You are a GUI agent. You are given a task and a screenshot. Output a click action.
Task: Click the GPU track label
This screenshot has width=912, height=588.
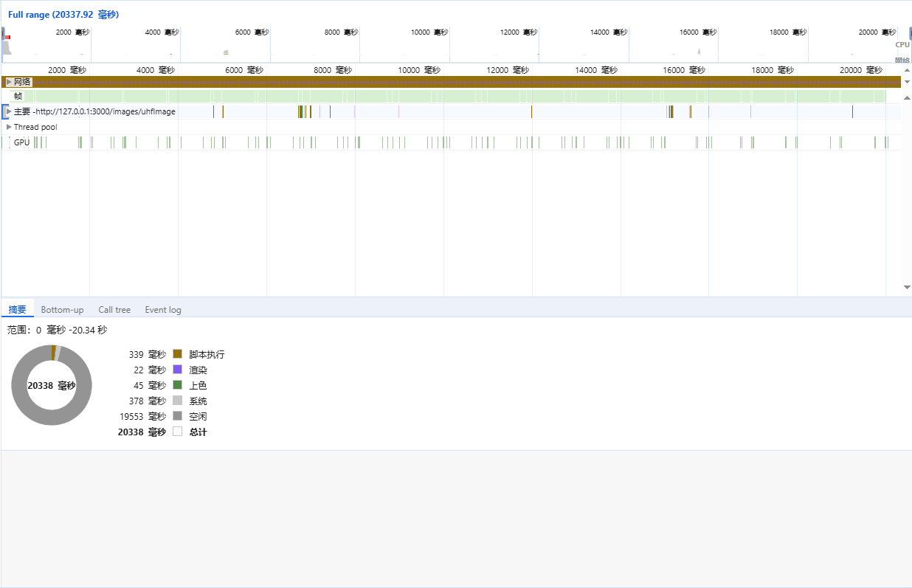[21, 142]
